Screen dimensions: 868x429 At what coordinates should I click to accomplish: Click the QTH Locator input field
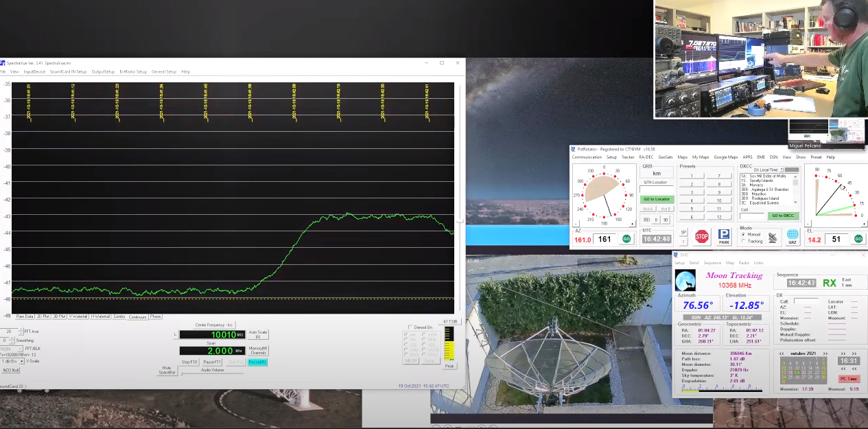[656, 189]
